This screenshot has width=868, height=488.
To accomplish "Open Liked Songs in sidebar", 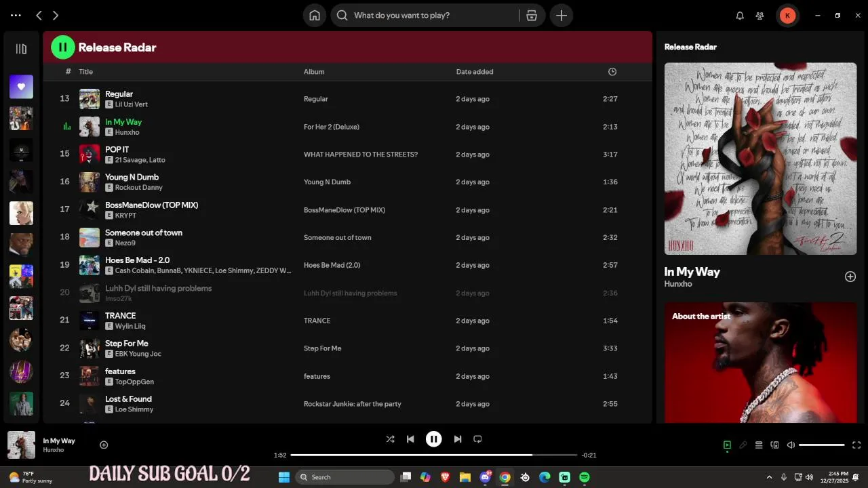I will pos(21,87).
